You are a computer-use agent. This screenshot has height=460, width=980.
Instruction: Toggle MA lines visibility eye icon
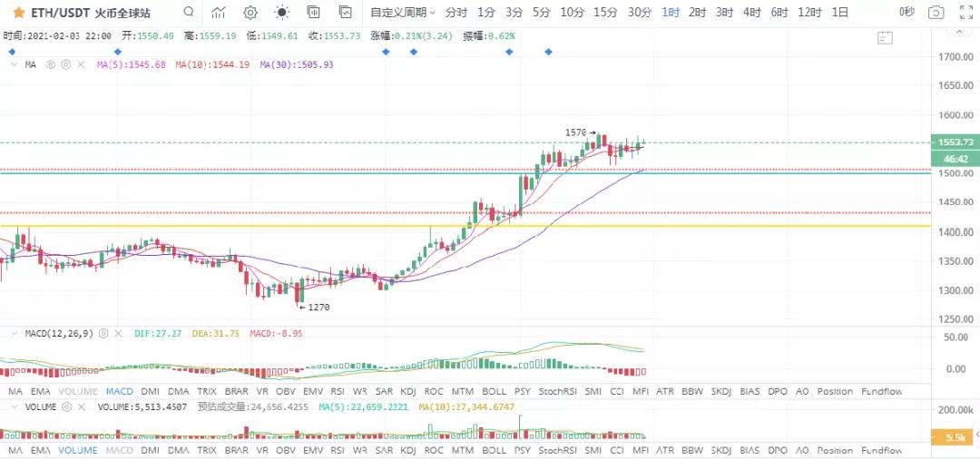click(51, 64)
